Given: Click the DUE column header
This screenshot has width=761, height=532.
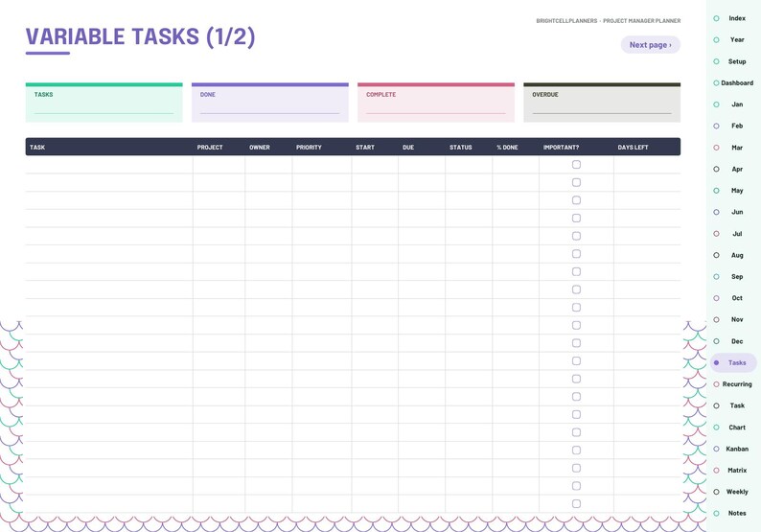Looking at the screenshot, I should [408, 147].
